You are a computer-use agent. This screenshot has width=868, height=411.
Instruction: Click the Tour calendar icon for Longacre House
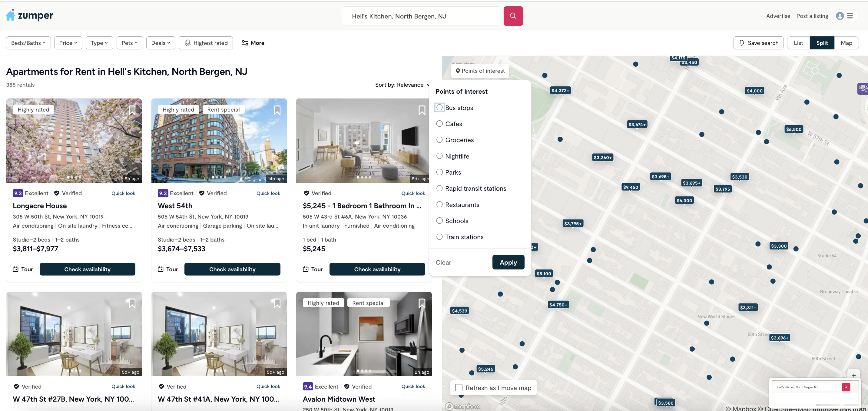pyautogui.click(x=15, y=269)
